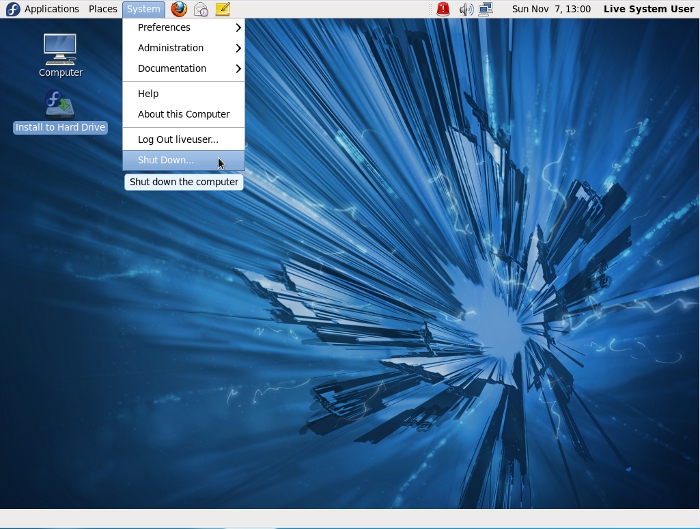Open the volume speaker control

466,9
